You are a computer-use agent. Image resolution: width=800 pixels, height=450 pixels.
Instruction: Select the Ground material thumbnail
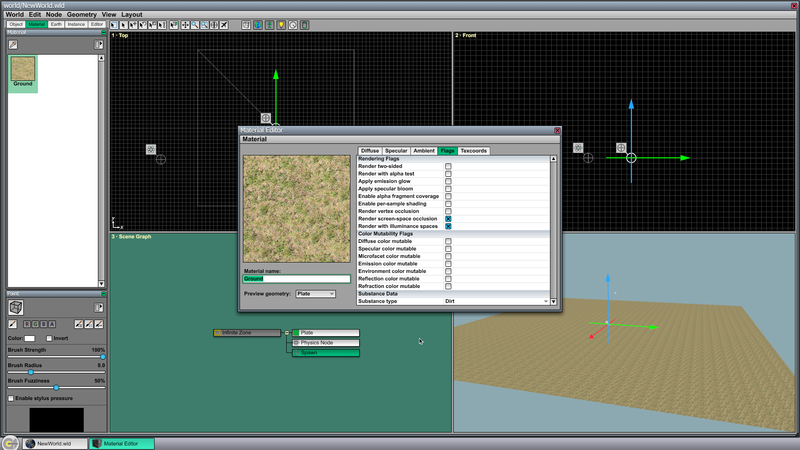click(23, 74)
